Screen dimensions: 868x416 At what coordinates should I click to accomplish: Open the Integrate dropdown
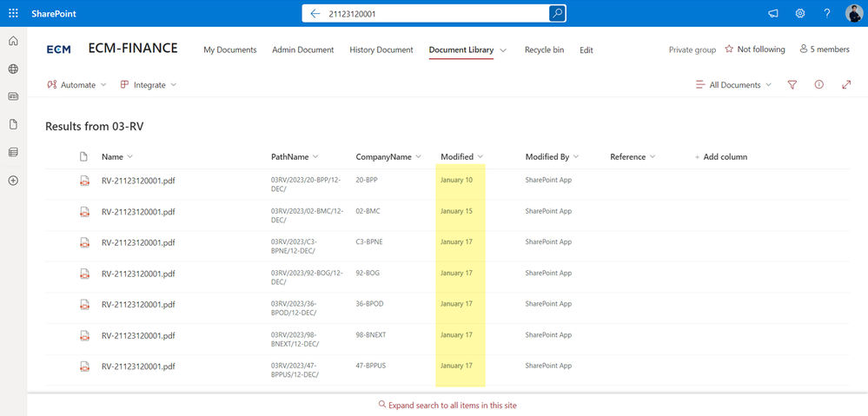(x=149, y=84)
